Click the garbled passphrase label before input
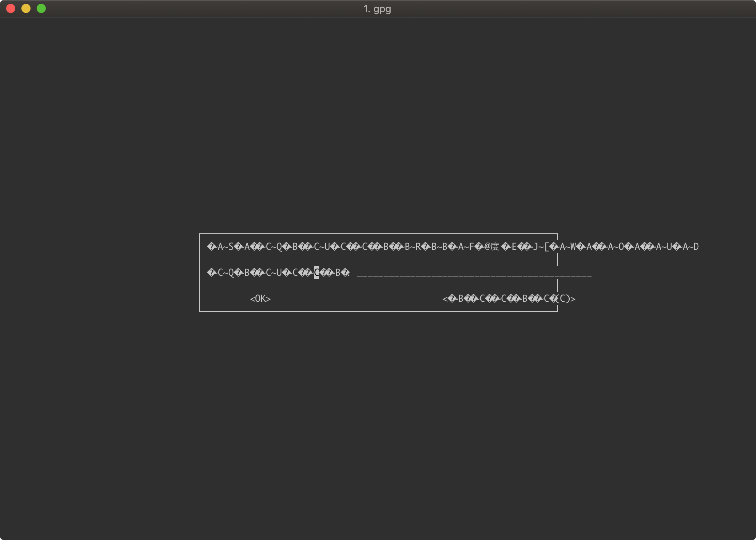Viewport: 756px width, 540px height. click(x=267, y=273)
